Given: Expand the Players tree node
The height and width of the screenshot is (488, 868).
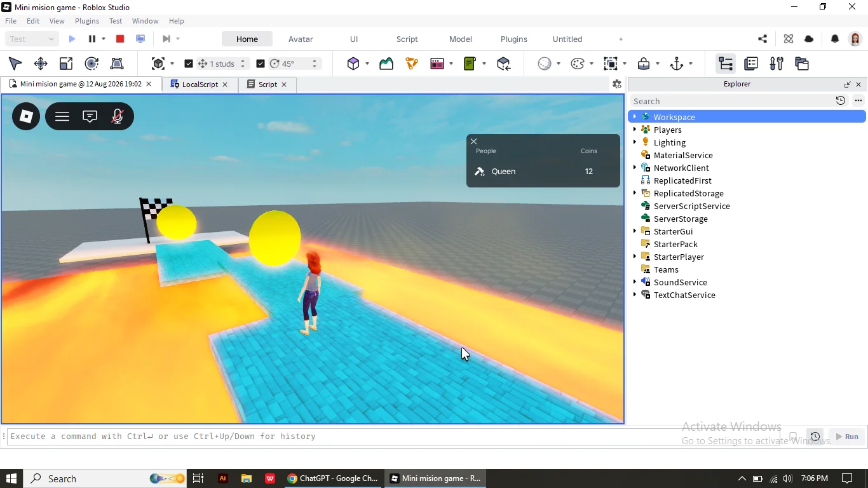Looking at the screenshot, I should pyautogui.click(x=635, y=129).
